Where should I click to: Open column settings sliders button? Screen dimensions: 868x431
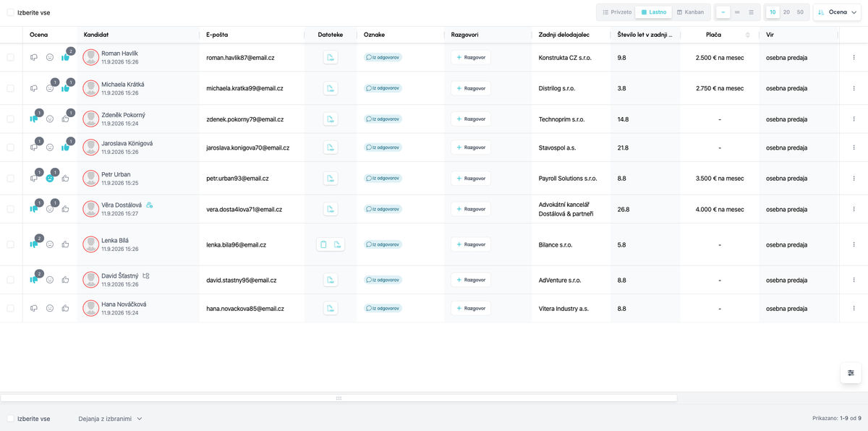click(x=851, y=372)
